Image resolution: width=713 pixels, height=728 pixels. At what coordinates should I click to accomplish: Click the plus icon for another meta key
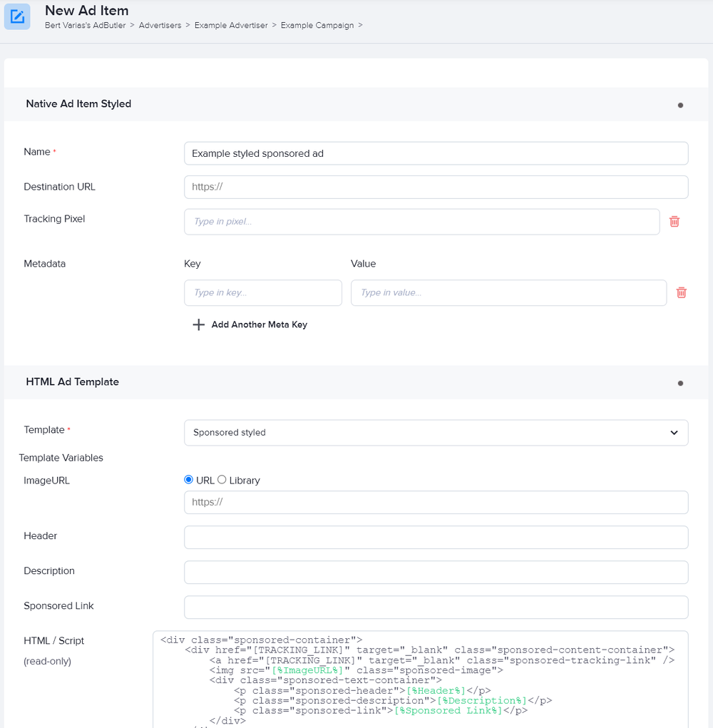point(199,324)
